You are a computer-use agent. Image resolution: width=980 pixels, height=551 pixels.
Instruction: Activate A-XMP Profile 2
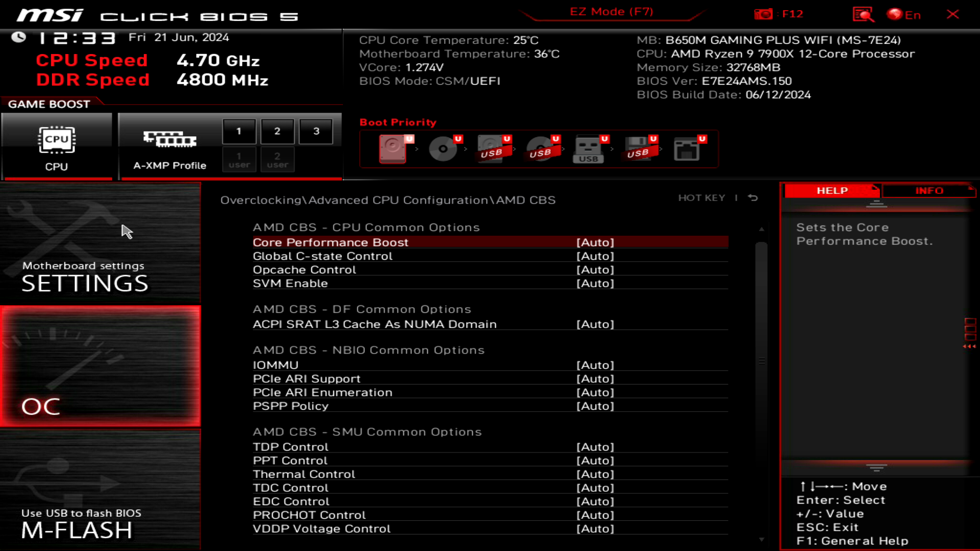[277, 131]
